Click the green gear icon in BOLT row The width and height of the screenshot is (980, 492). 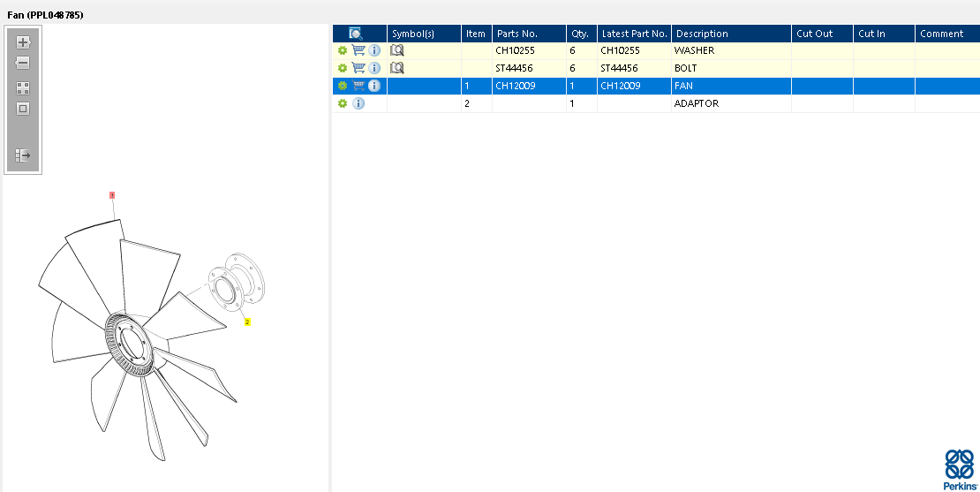(x=342, y=68)
